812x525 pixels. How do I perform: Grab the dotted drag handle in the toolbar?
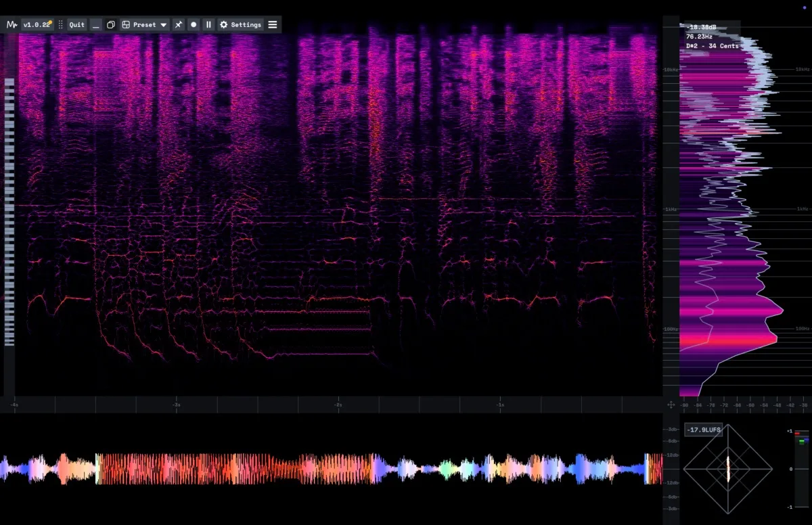[x=60, y=24]
